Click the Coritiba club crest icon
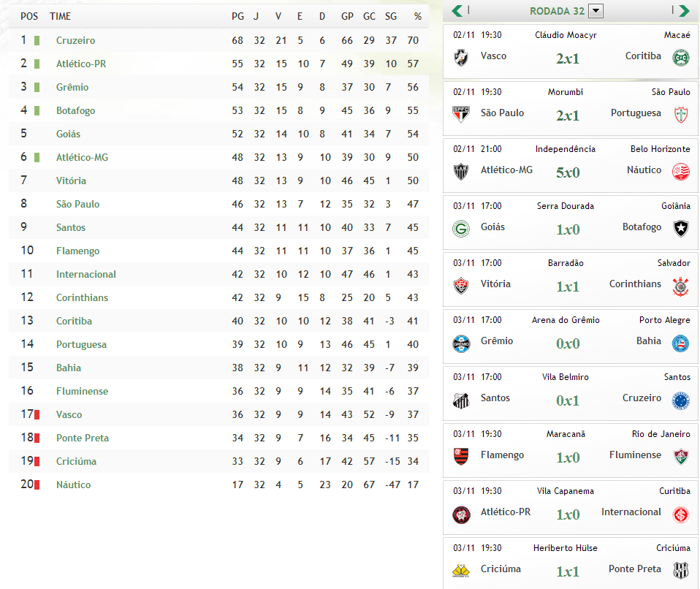The width and height of the screenshot is (700, 589). [681, 57]
